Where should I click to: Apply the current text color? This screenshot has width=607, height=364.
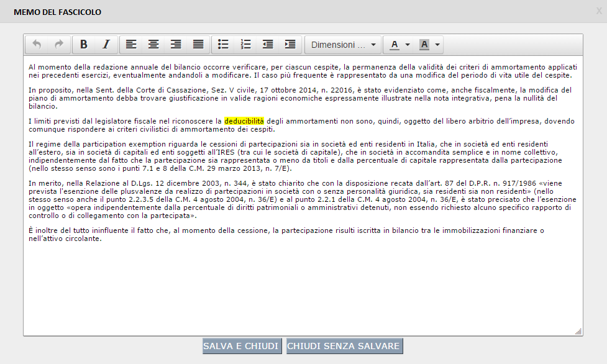[395, 45]
